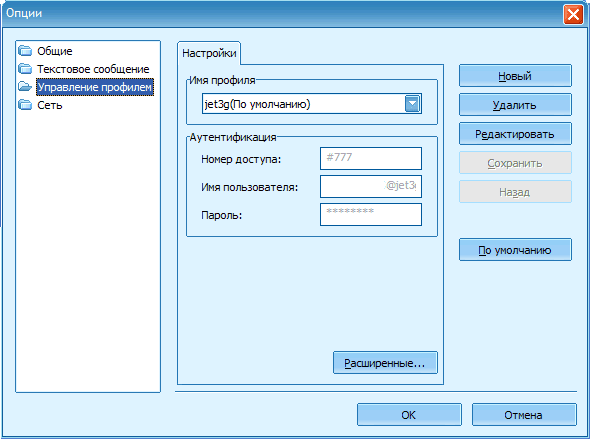Click the folder icon beside Сеть
Image resolution: width=590 pixels, height=440 pixels.
(x=25, y=105)
